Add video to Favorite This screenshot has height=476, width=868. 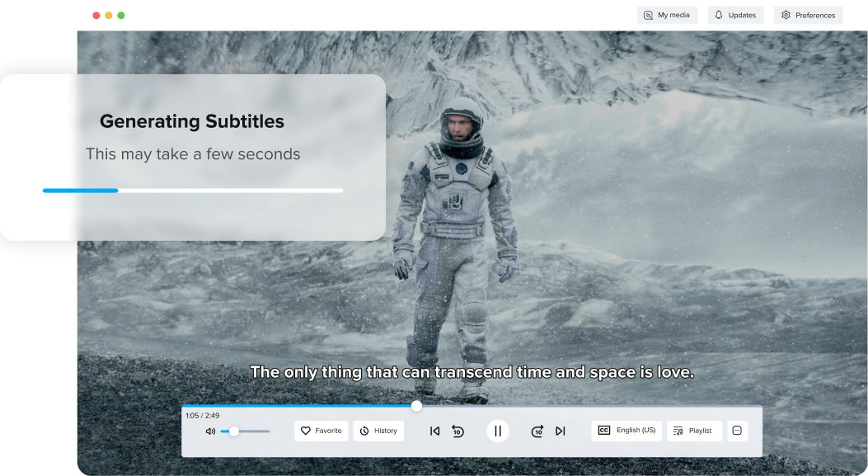pos(321,431)
